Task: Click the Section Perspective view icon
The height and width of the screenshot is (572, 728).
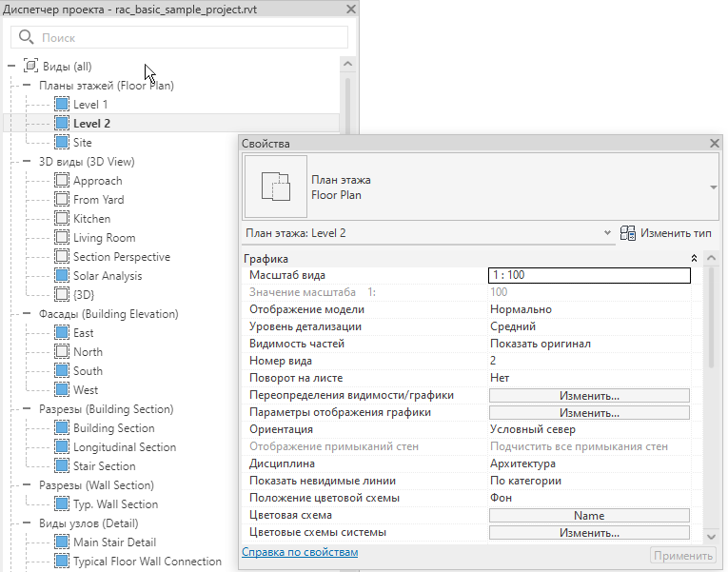Action: [x=62, y=256]
